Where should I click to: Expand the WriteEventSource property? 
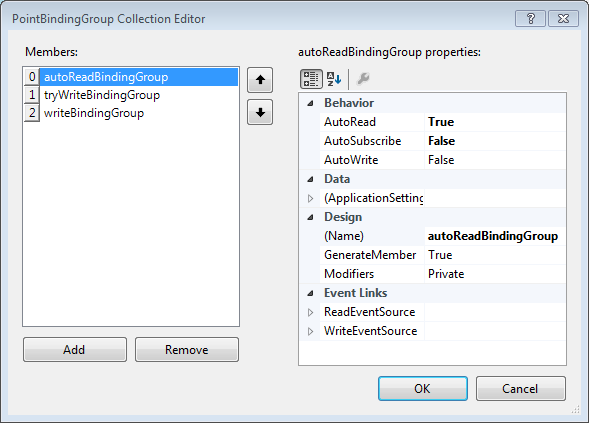[x=310, y=331]
